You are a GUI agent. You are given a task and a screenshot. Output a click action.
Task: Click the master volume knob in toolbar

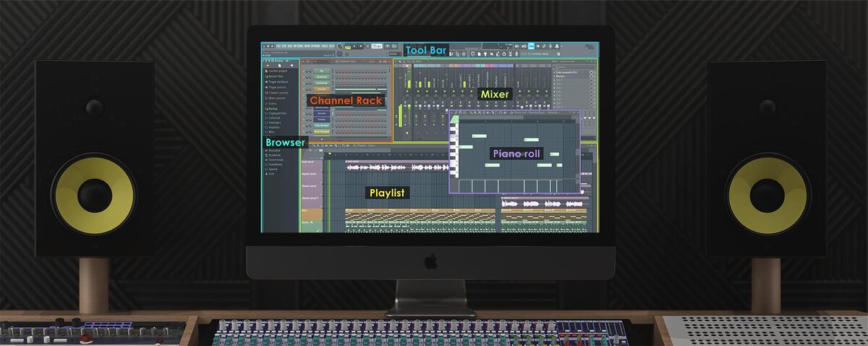click(x=339, y=46)
